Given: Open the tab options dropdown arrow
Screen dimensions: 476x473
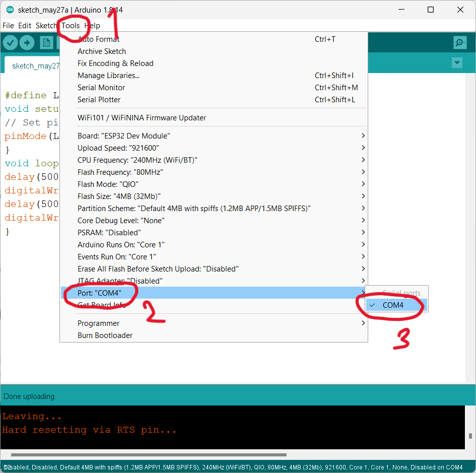Looking at the screenshot, I should pos(457,63).
